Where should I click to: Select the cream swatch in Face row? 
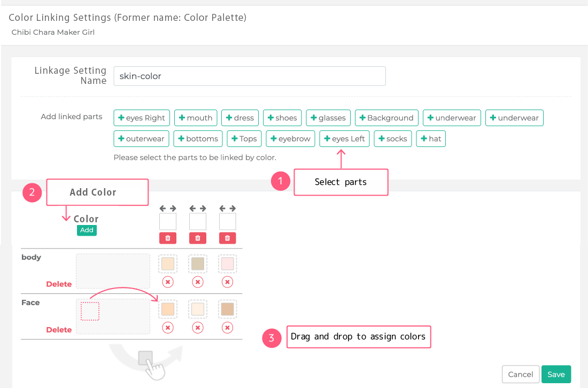click(198, 309)
